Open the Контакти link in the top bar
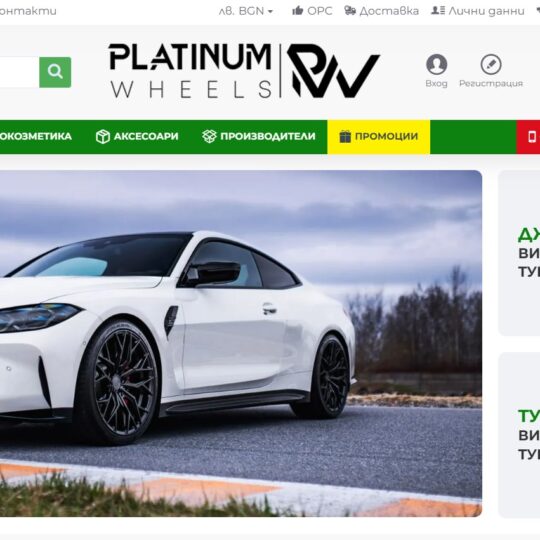This screenshot has width=540, height=540. (28, 11)
